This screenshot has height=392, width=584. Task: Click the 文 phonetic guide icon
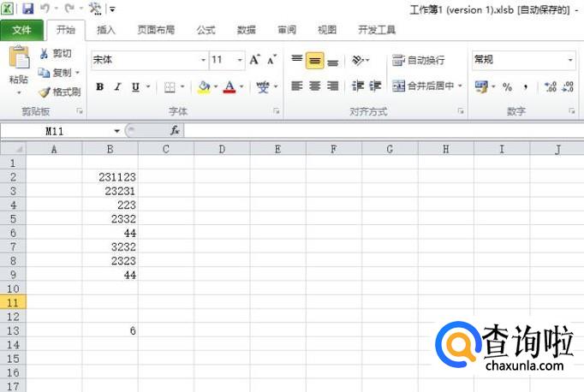coord(263,87)
